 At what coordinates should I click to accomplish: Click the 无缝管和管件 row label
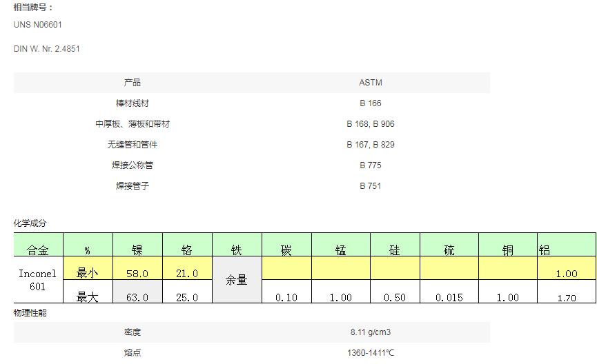(x=133, y=145)
